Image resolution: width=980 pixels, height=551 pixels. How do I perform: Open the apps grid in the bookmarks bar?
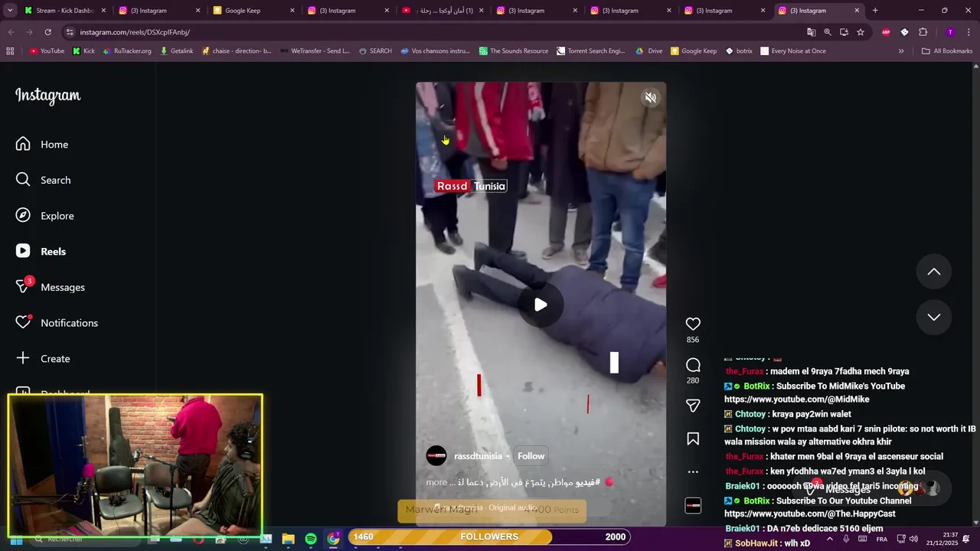click(10, 51)
